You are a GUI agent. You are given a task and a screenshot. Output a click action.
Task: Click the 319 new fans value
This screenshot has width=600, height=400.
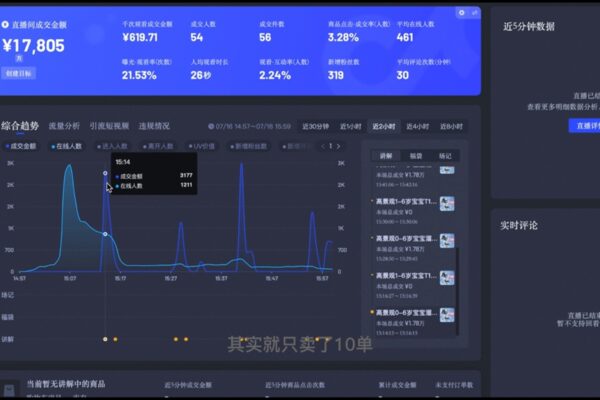[336, 75]
